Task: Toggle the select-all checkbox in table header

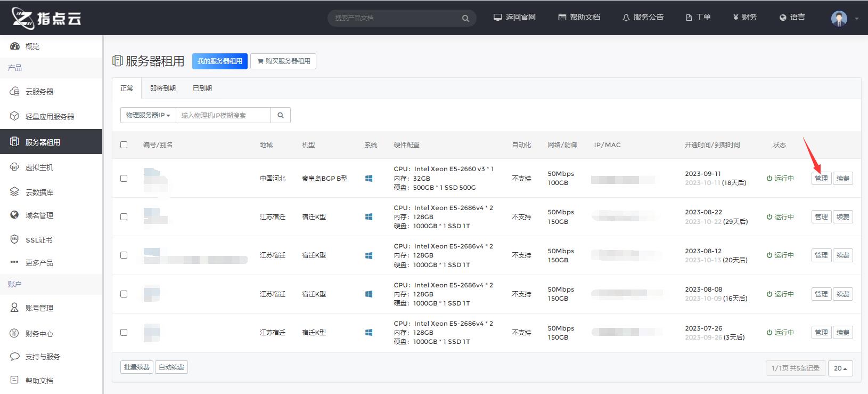Action: pyautogui.click(x=124, y=144)
